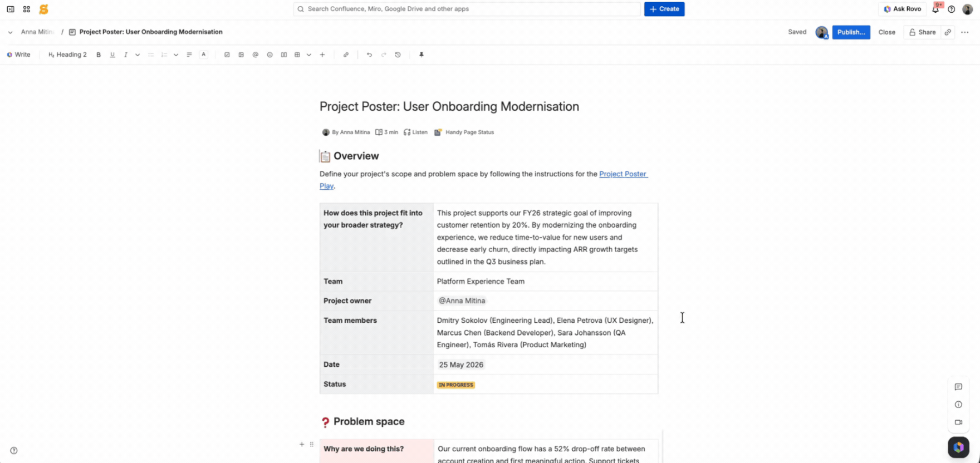The width and height of the screenshot is (980, 463).
Task: Open the page details info icon
Action: [958, 405]
